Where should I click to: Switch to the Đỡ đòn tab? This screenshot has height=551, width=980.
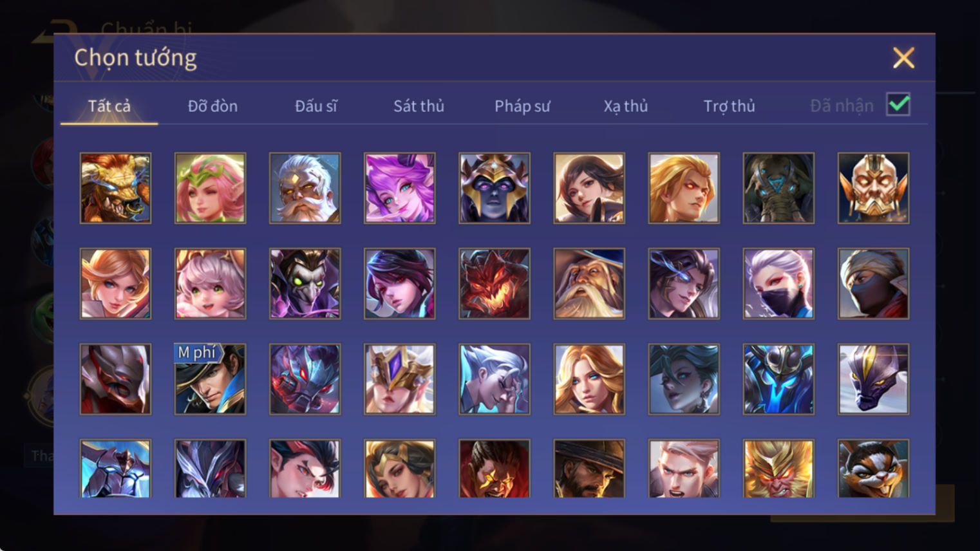[x=212, y=106]
